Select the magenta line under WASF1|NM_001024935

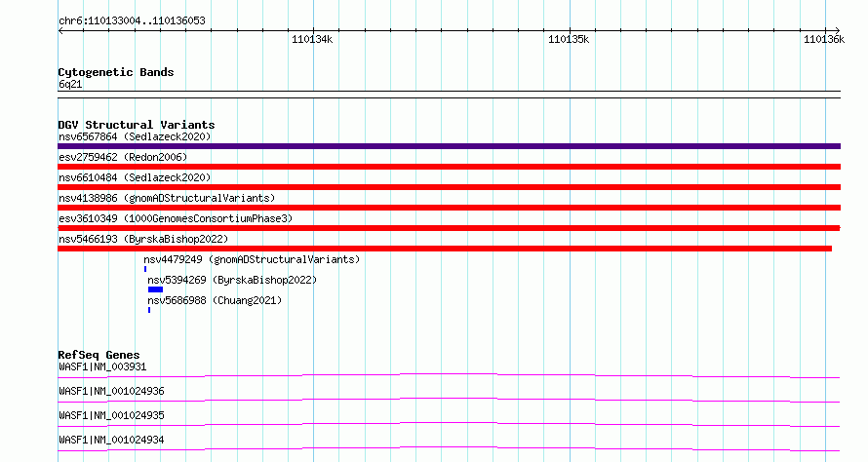click(449, 424)
